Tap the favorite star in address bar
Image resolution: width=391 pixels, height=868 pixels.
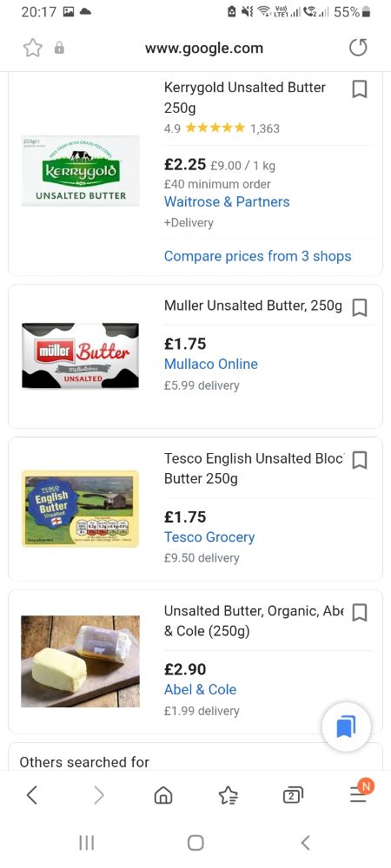click(x=33, y=48)
